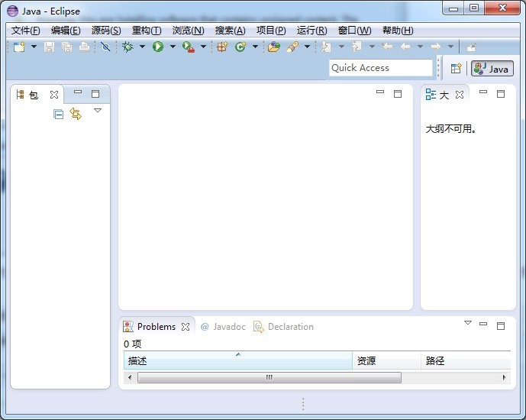The width and height of the screenshot is (526, 420).
Task: Sort by the 资源 column header
Action: click(387, 360)
